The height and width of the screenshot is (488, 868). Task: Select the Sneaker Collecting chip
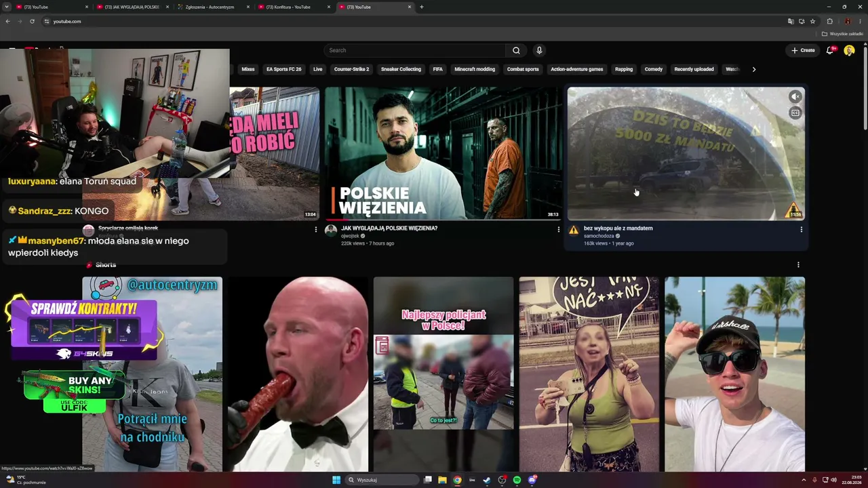401,69
